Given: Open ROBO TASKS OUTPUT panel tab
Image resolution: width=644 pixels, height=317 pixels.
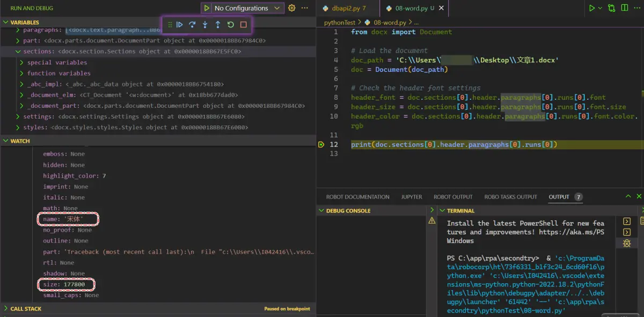Looking at the screenshot, I should pyautogui.click(x=510, y=197).
